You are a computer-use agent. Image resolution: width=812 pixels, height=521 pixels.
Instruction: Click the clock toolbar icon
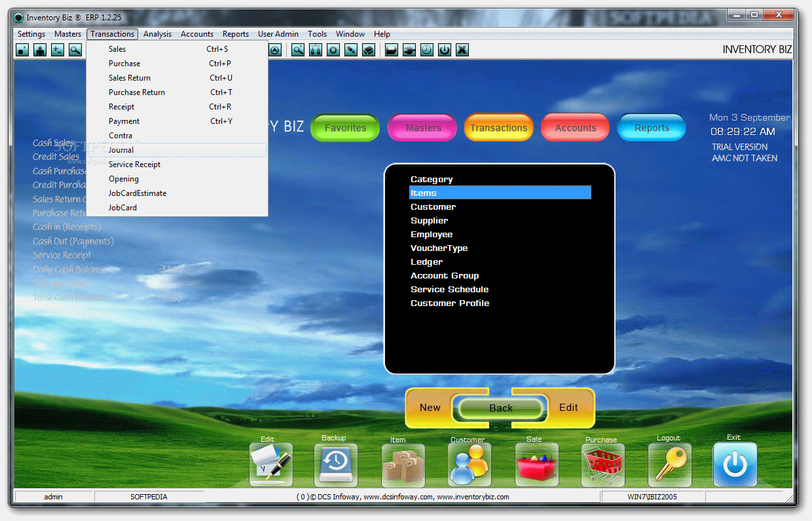tap(427, 50)
